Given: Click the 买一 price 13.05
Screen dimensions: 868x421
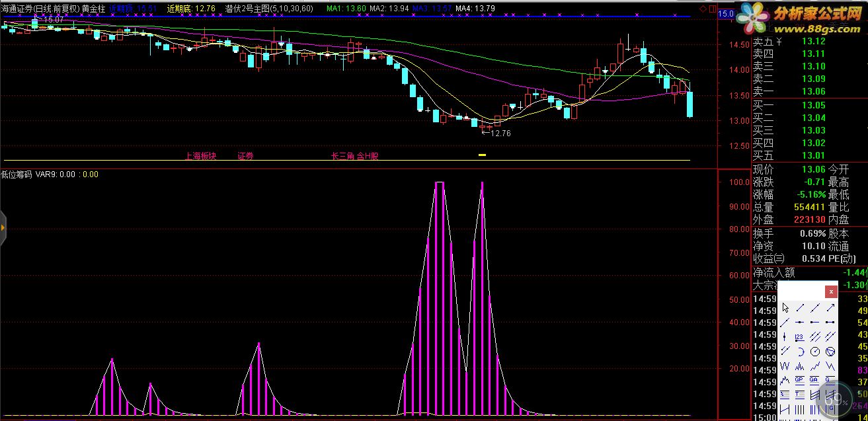Looking at the screenshot, I should pos(813,105).
